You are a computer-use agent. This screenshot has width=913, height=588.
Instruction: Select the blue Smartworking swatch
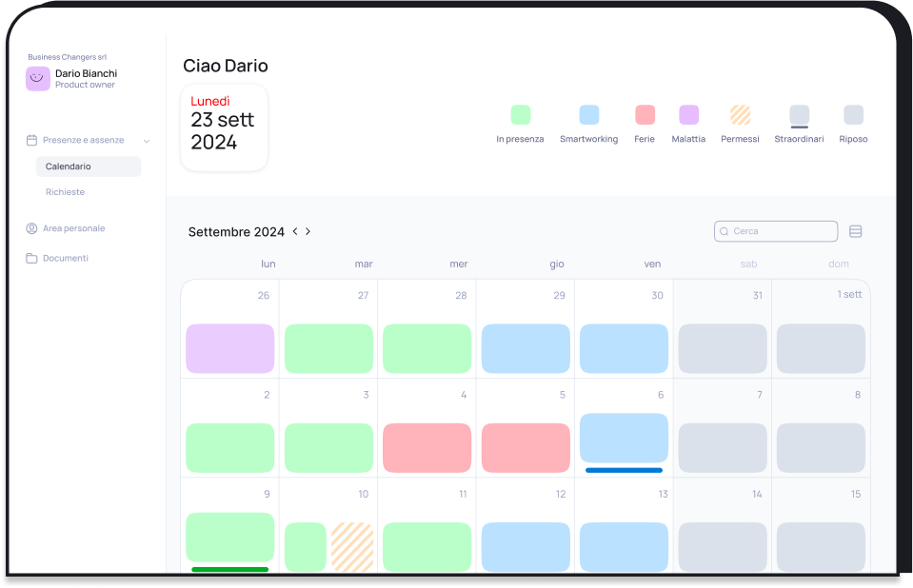click(x=588, y=115)
